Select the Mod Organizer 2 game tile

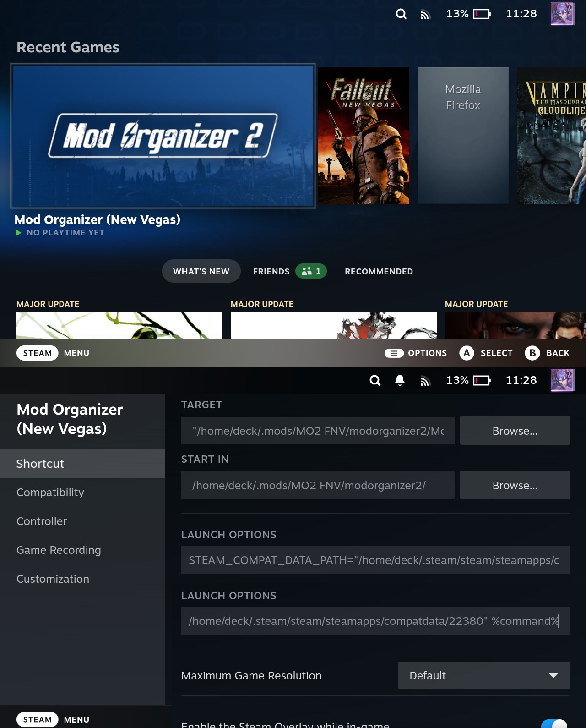tap(163, 136)
